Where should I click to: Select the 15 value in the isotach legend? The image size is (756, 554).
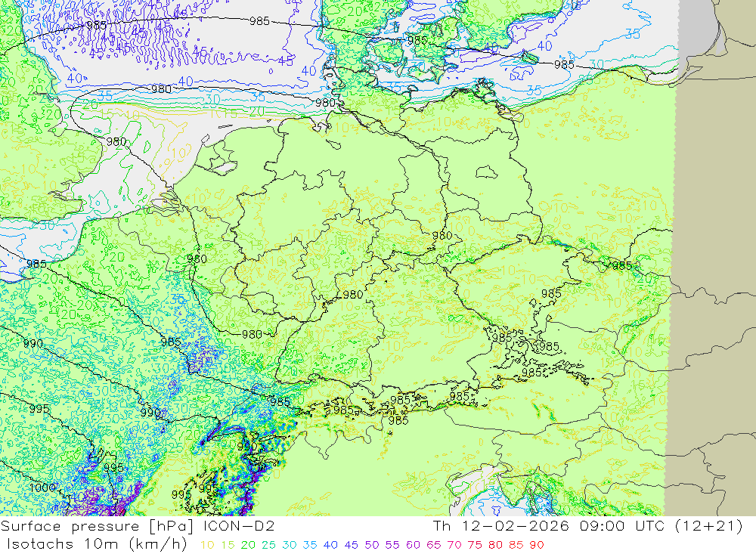[x=228, y=546]
